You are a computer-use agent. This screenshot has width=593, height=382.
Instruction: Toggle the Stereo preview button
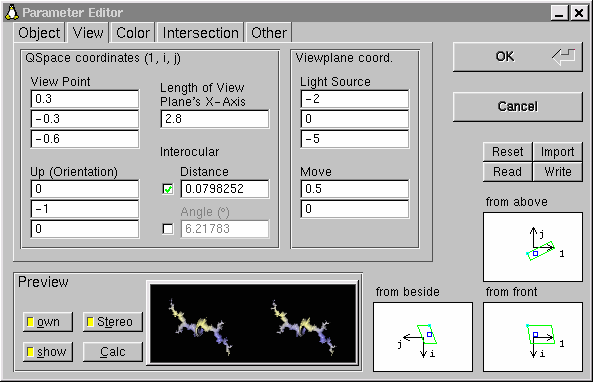pyautogui.click(x=113, y=322)
